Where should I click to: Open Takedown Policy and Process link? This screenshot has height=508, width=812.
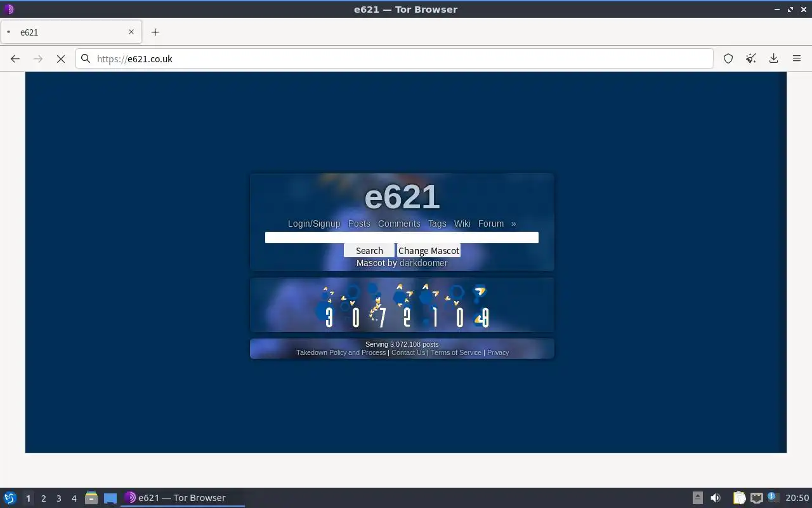(341, 352)
